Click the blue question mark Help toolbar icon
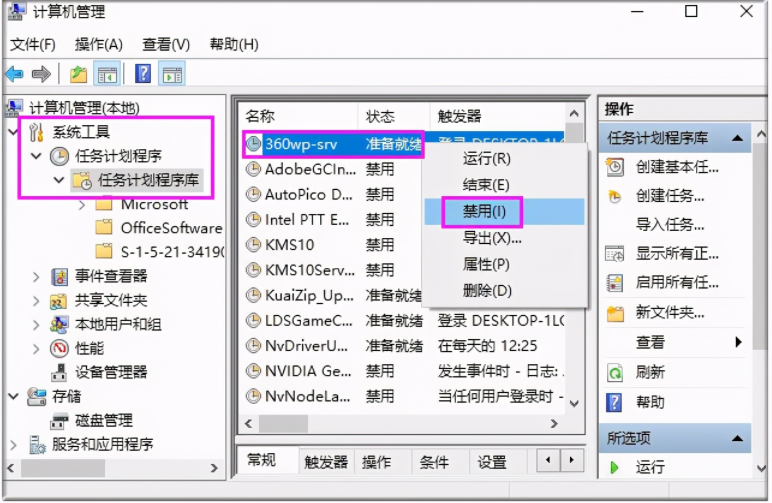This screenshot has height=503, width=772. (x=143, y=74)
